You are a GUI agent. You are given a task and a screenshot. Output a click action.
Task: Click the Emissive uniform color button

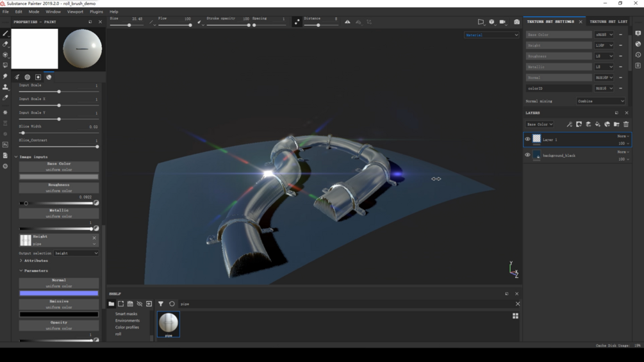tap(59, 304)
